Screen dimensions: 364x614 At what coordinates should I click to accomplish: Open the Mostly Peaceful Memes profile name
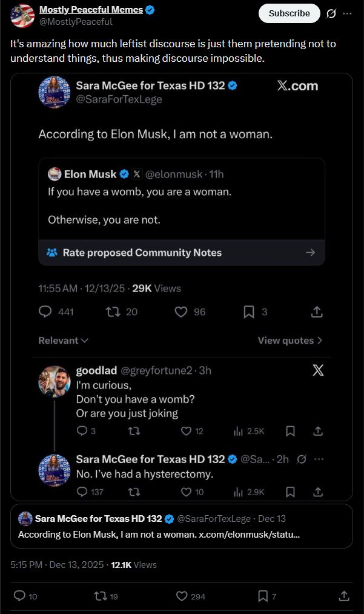tap(91, 10)
